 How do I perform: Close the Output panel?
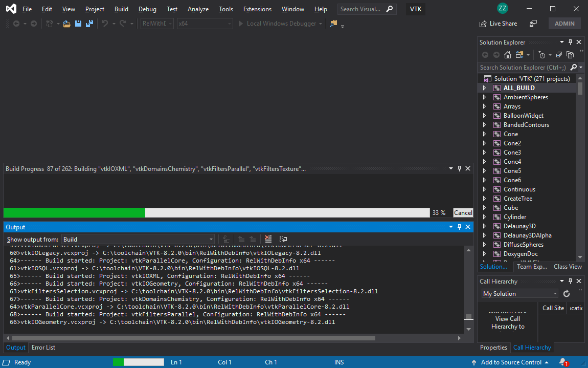pyautogui.click(x=468, y=227)
